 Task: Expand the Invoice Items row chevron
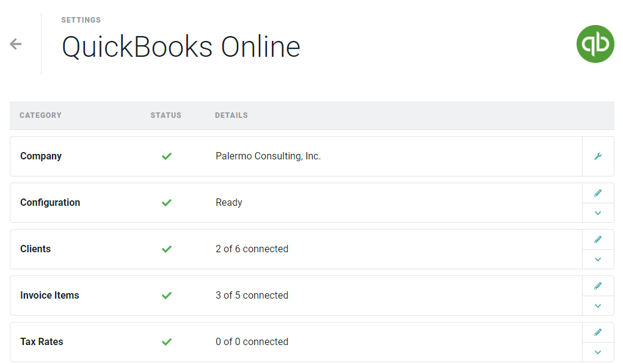(x=598, y=306)
